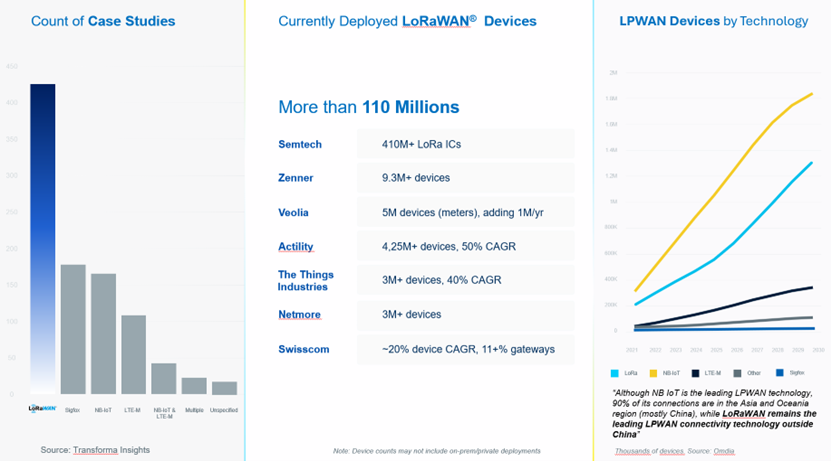Image resolution: width=831 pixels, height=461 pixels.
Task: Click the 'Unspecified' bar axis label
Action: pos(224,410)
